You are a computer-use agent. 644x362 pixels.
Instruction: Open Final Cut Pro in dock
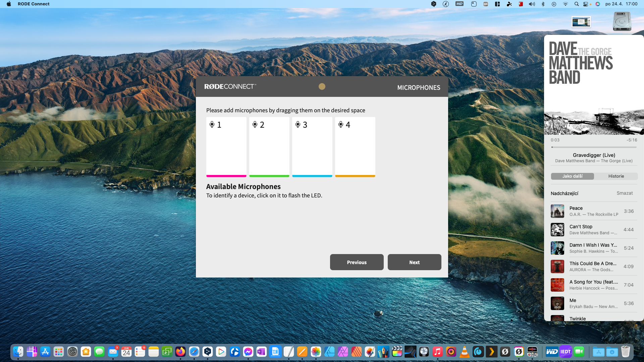coord(397,352)
